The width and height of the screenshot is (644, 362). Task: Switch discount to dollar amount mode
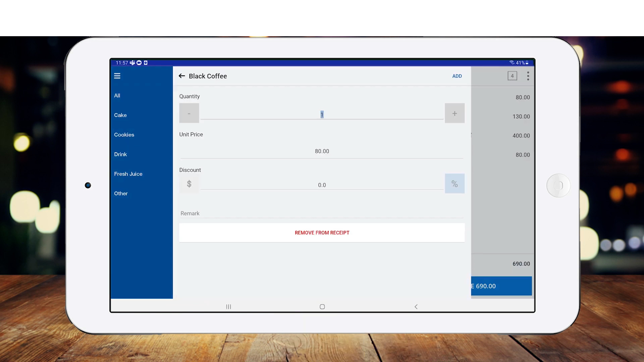pos(189,184)
